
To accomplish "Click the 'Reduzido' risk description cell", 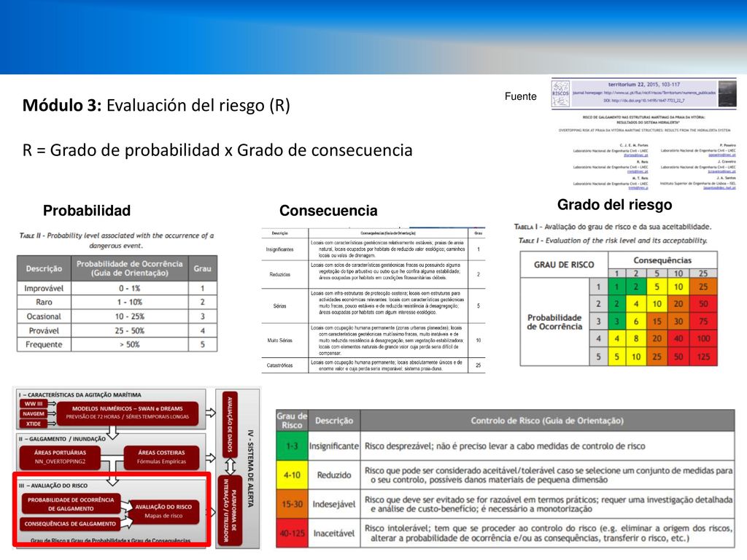I will pos(334,475).
